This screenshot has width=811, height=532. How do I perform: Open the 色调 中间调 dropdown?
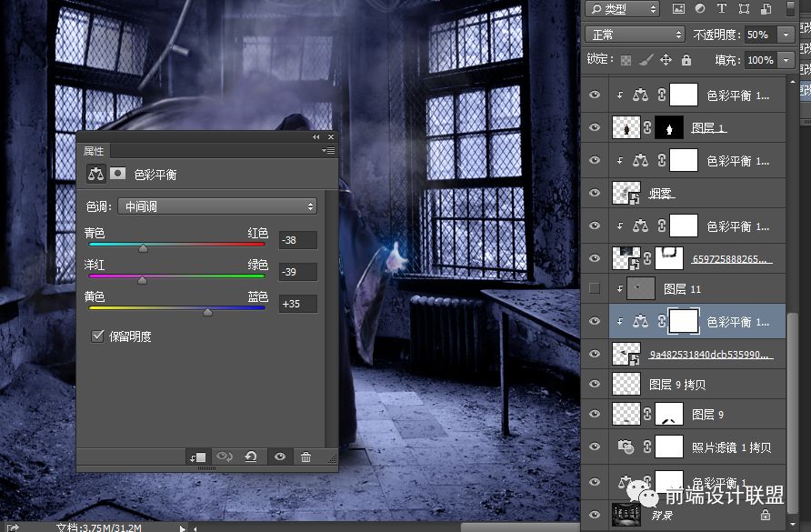point(217,206)
